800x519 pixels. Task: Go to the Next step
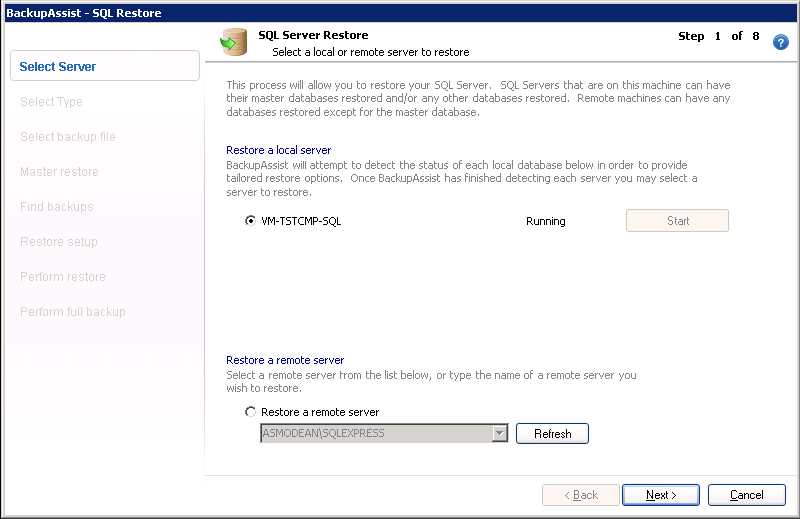(661, 495)
